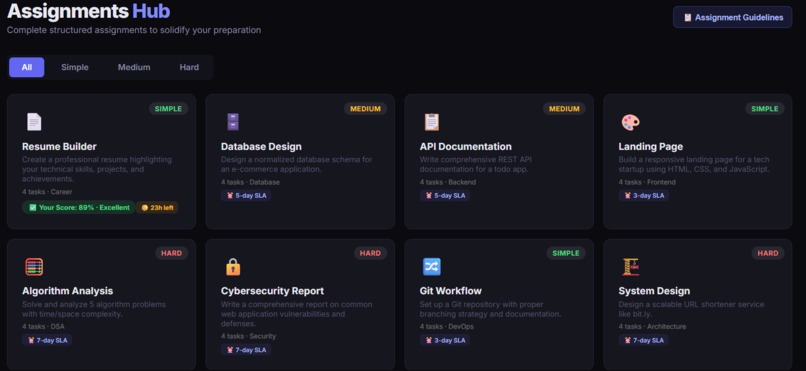Filter assignments by Medium
The height and width of the screenshot is (371, 806).
click(134, 67)
